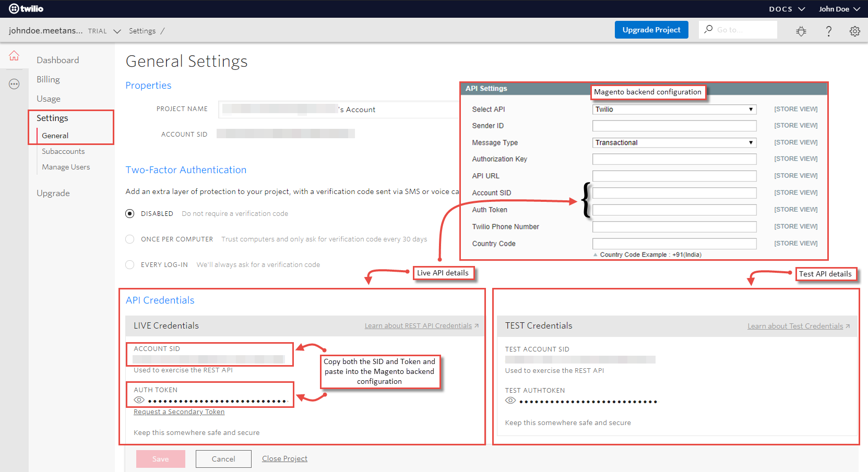
Task: Click the Country Code input field
Action: [674, 244]
